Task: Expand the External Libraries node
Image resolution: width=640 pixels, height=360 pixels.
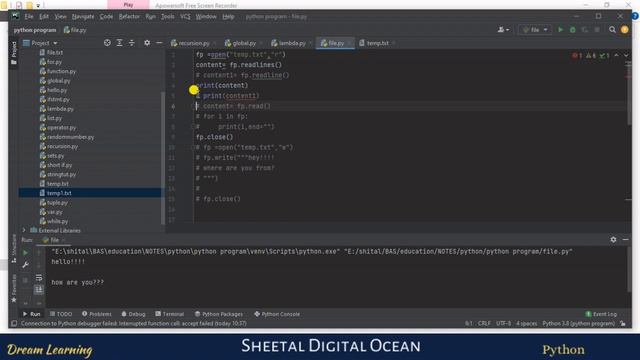Action: coord(24,231)
